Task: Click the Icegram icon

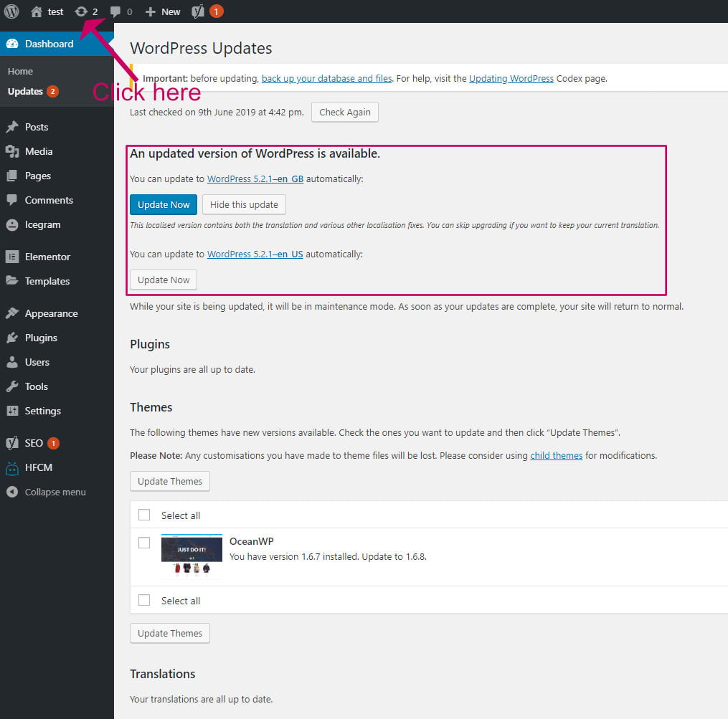Action: (x=12, y=224)
